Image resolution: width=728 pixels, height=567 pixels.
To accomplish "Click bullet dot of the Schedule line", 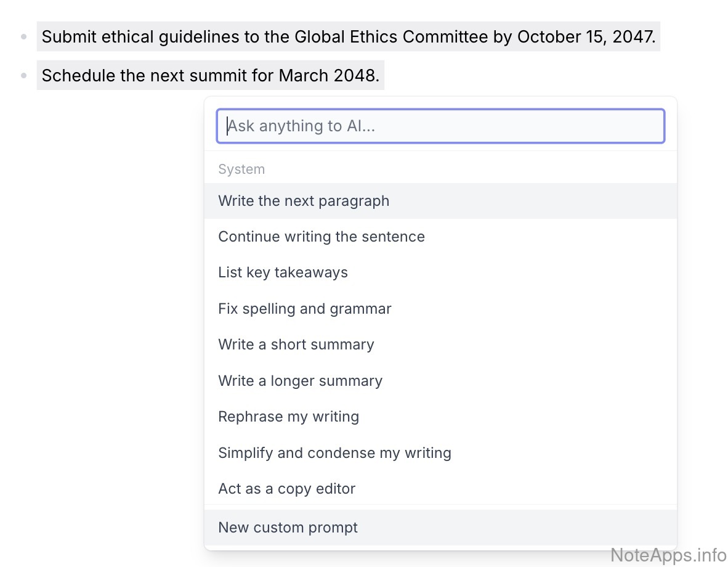I will coord(24,76).
